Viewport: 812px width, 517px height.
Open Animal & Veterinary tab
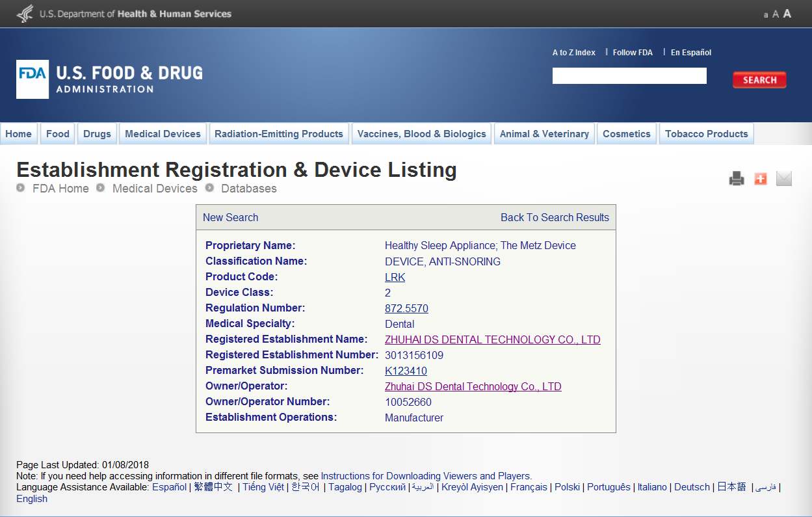click(545, 134)
